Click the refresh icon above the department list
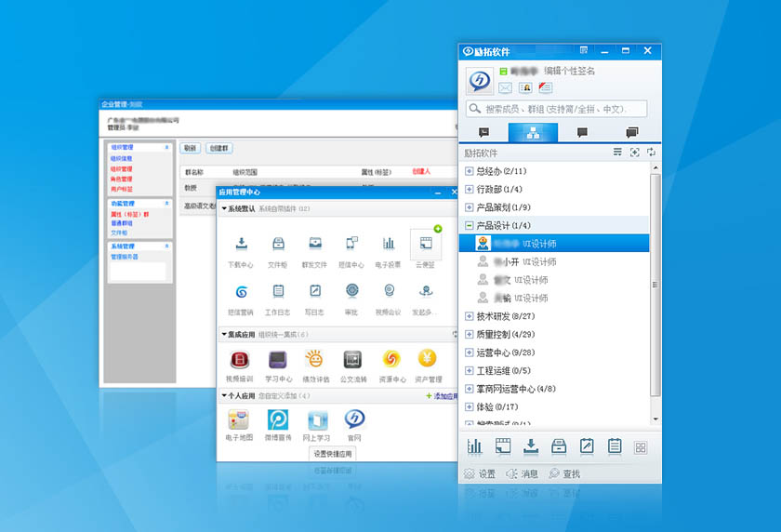This screenshot has height=532, width=781. (651, 153)
